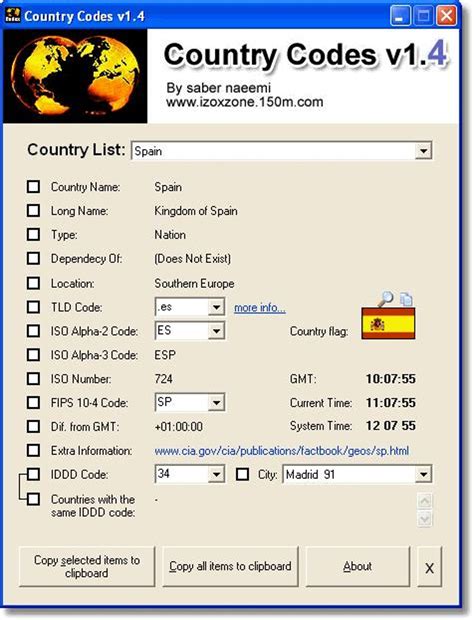Open the About button
Screen dimensions: 474x620
coord(358,566)
